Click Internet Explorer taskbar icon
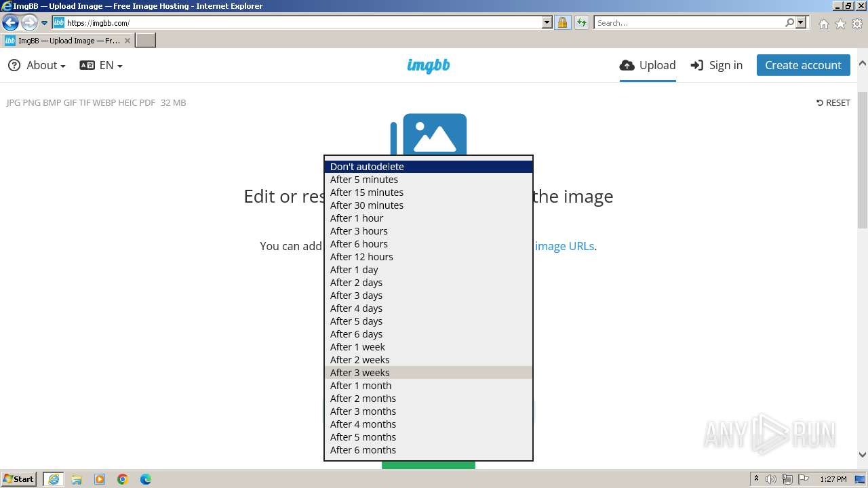Image resolution: width=868 pixels, height=488 pixels. coord(54,479)
